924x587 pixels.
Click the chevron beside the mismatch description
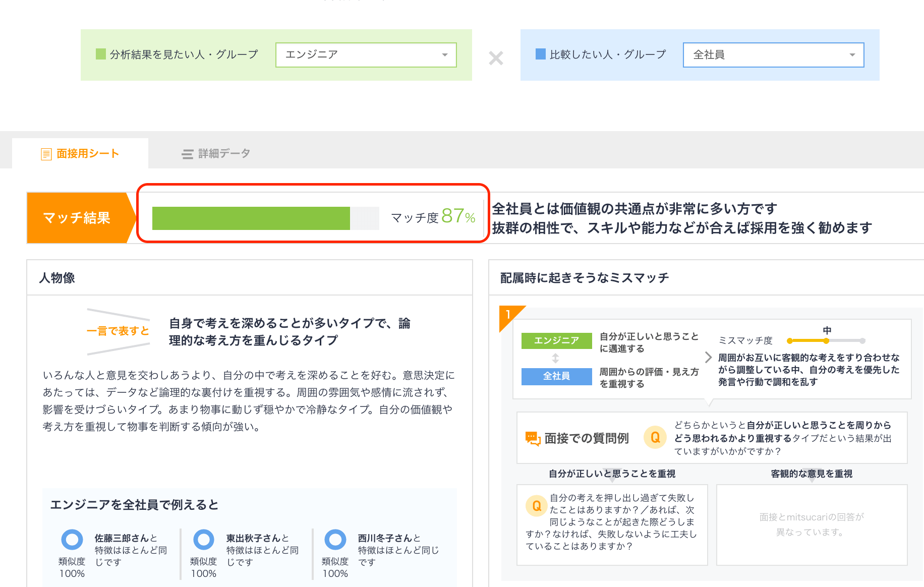(707, 357)
